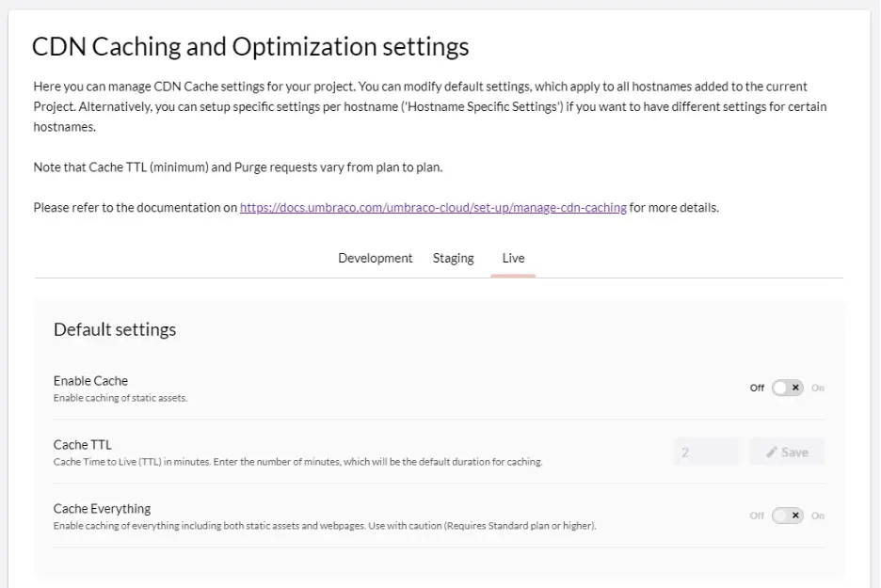This screenshot has width=881, height=588.
Task: Click 'Enable caching of static assets.' description
Action: click(120, 398)
